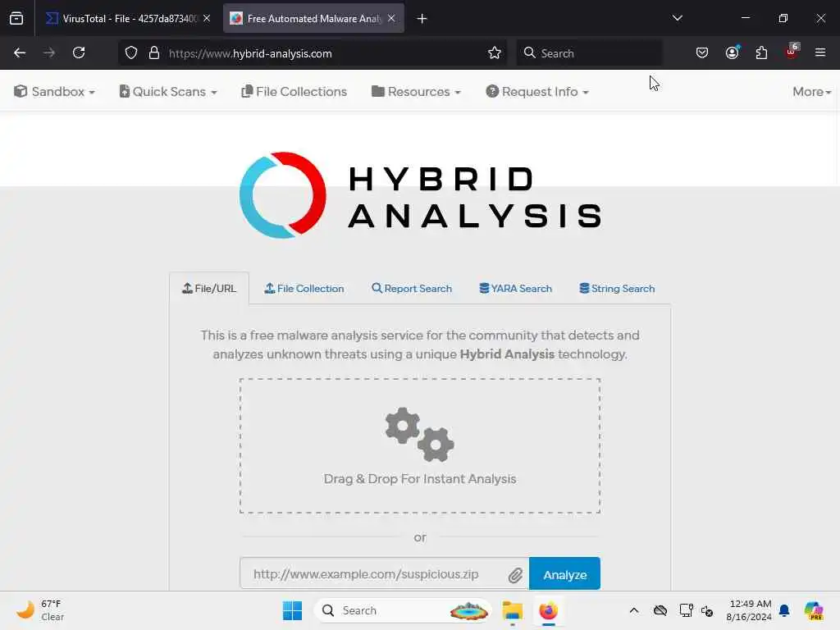Close the Hybrid Analysis browser tab
Viewport: 840px width, 630px height.
click(391, 18)
